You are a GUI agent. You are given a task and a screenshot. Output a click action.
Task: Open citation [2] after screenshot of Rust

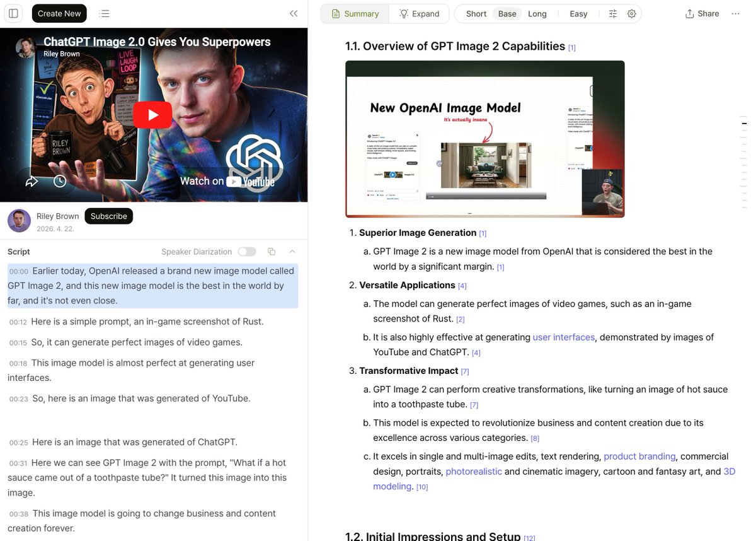point(461,320)
